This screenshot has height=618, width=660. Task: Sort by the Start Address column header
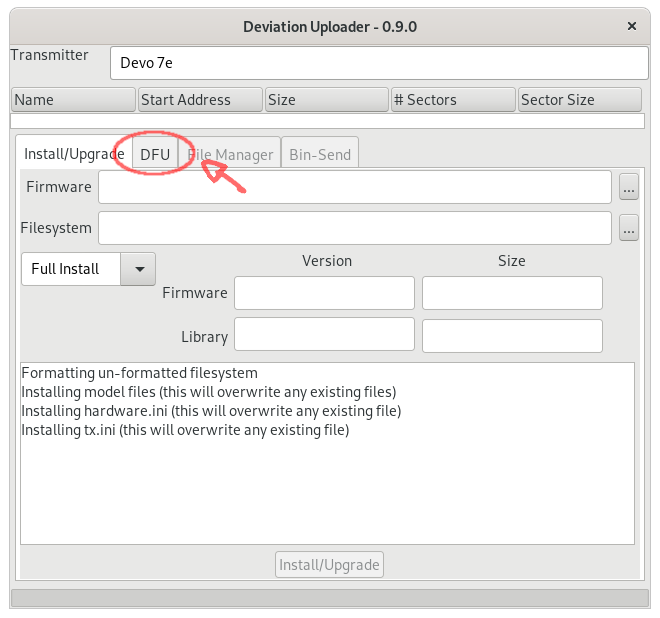tap(200, 100)
